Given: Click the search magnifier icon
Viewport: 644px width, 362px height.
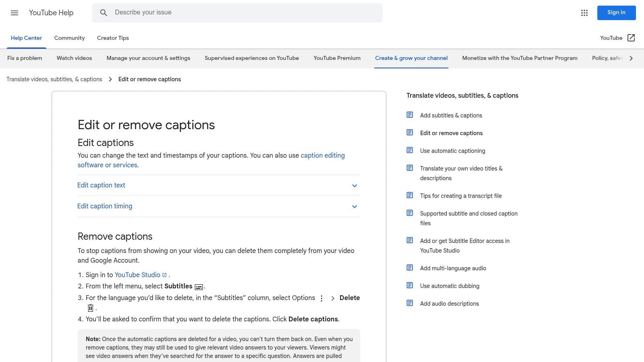Looking at the screenshot, I should [103, 13].
